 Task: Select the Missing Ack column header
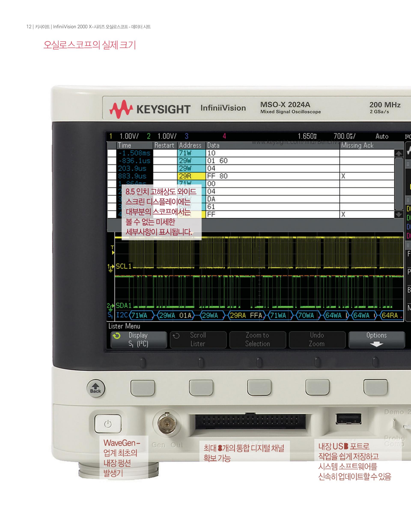pyautogui.click(x=357, y=146)
